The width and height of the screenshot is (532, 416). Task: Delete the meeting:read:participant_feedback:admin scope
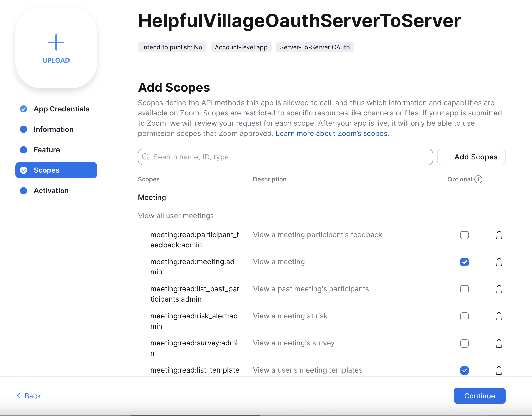pyautogui.click(x=499, y=235)
